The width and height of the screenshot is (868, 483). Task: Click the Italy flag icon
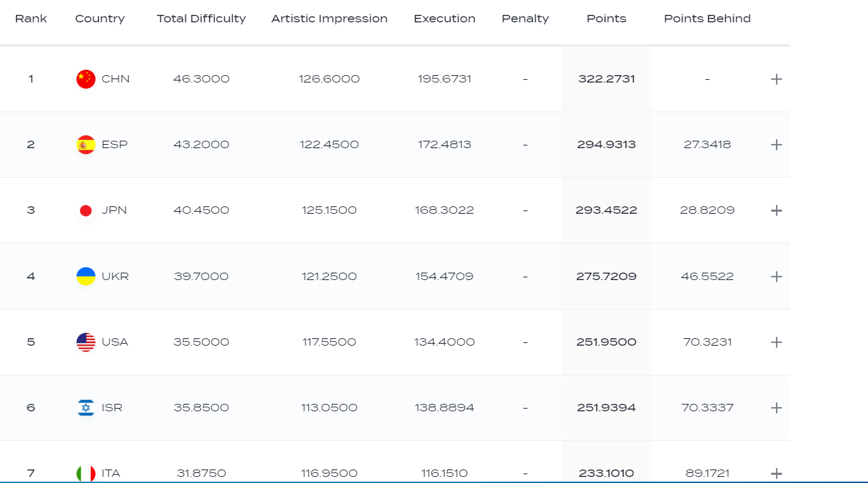(x=86, y=473)
